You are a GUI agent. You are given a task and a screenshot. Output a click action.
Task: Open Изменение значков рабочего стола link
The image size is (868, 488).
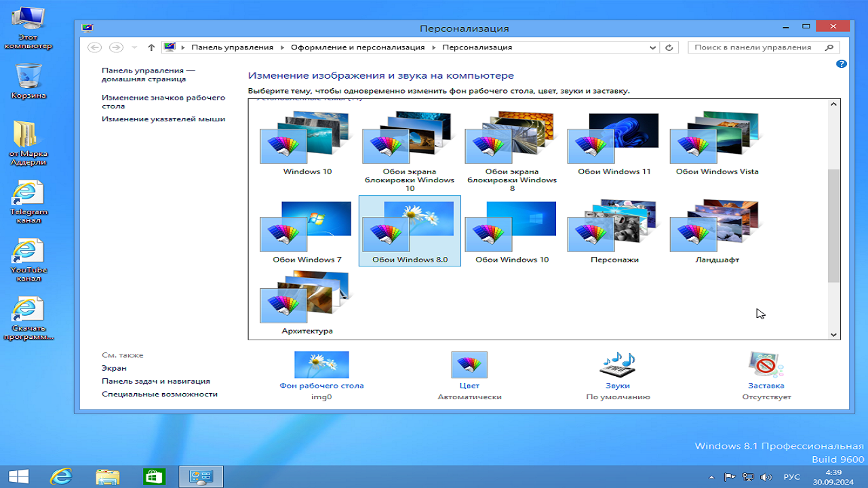(x=163, y=102)
